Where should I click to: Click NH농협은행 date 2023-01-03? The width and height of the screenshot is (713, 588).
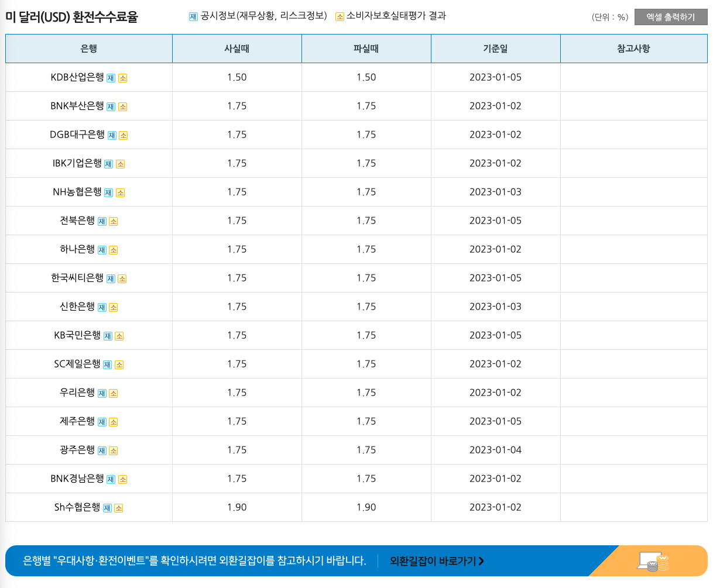tap(495, 192)
